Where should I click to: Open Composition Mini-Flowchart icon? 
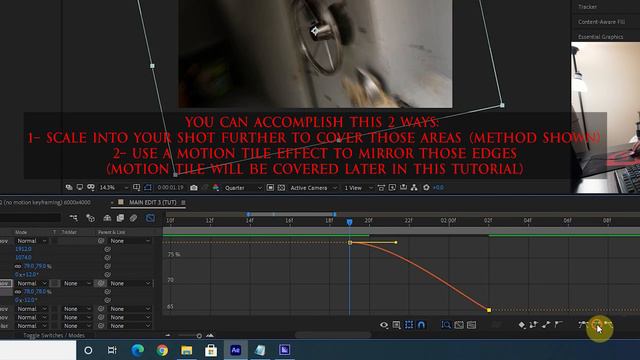coord(73,218)
